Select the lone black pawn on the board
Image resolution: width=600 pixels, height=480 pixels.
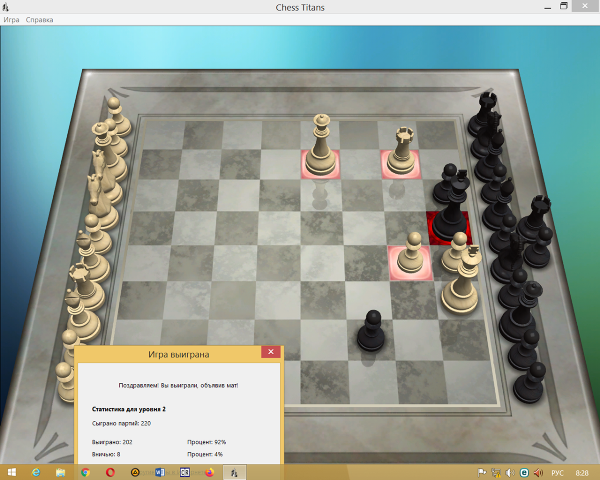click(372, 332)
